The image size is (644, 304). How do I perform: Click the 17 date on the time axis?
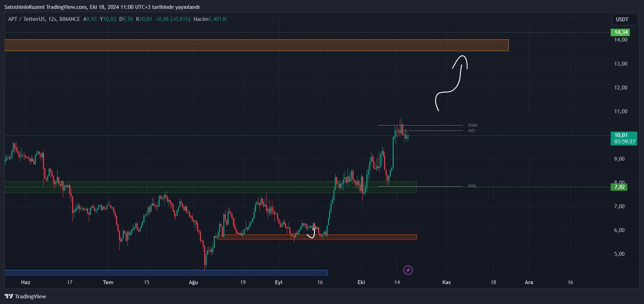[x=70, y=282]
